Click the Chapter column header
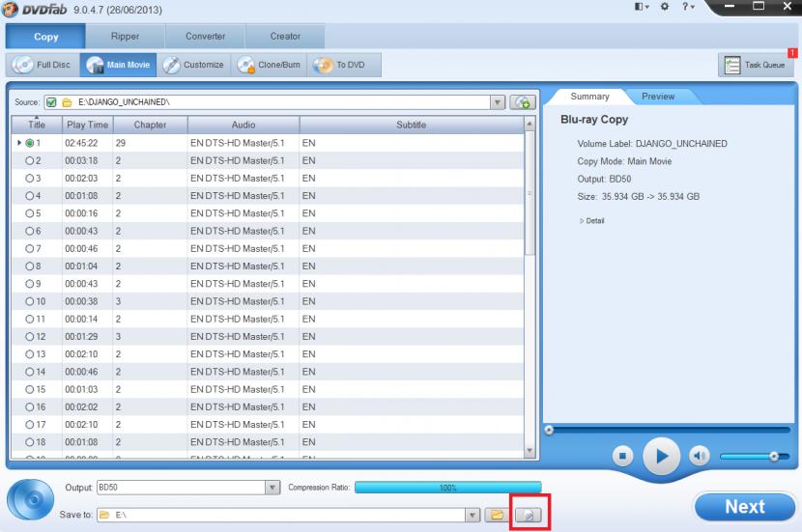 pyautogui.click(x=150, y=125)
